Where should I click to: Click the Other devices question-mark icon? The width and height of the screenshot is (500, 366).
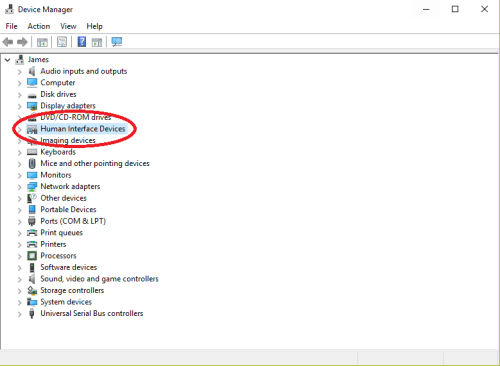pos(32,198)
